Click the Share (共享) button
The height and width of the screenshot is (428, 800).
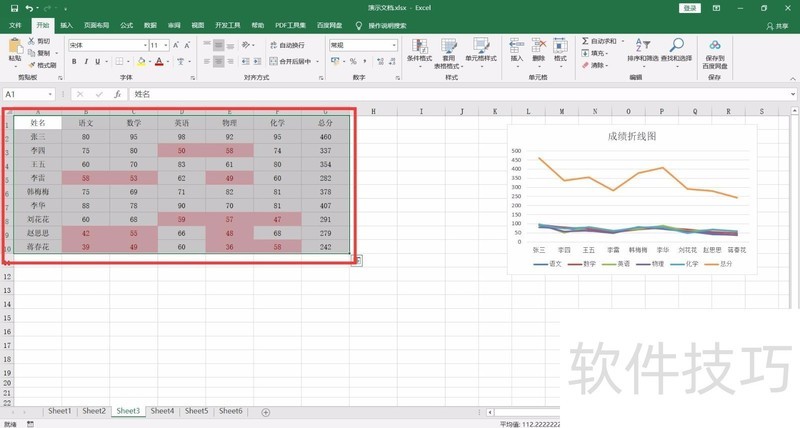pos(777,26)
